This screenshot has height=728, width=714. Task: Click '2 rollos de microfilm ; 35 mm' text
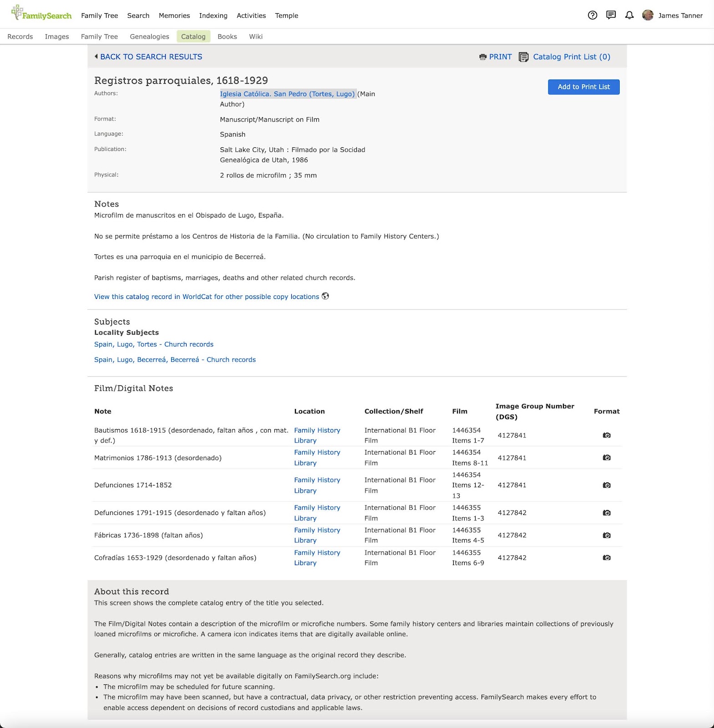pos(268,175)
